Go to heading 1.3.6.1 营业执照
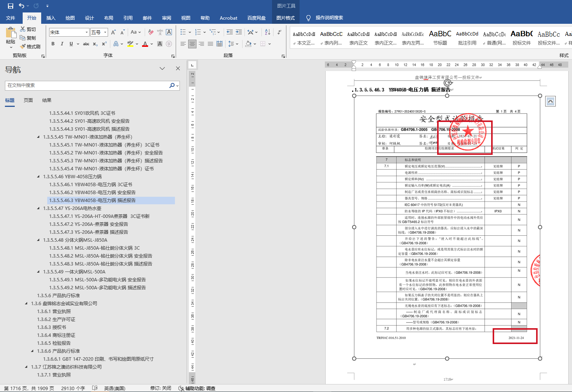Viewport: 572px width, 392px height. [54, 312]
